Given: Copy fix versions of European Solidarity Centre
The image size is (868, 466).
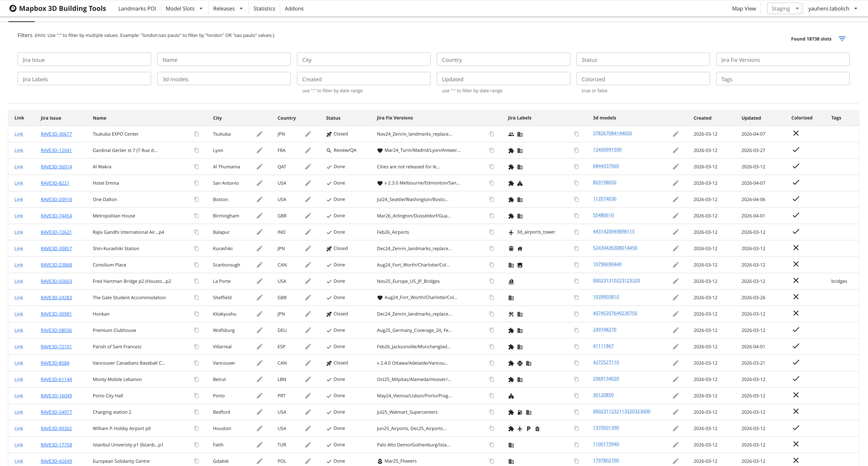Looking at the screenshot, I should [492, 461].
